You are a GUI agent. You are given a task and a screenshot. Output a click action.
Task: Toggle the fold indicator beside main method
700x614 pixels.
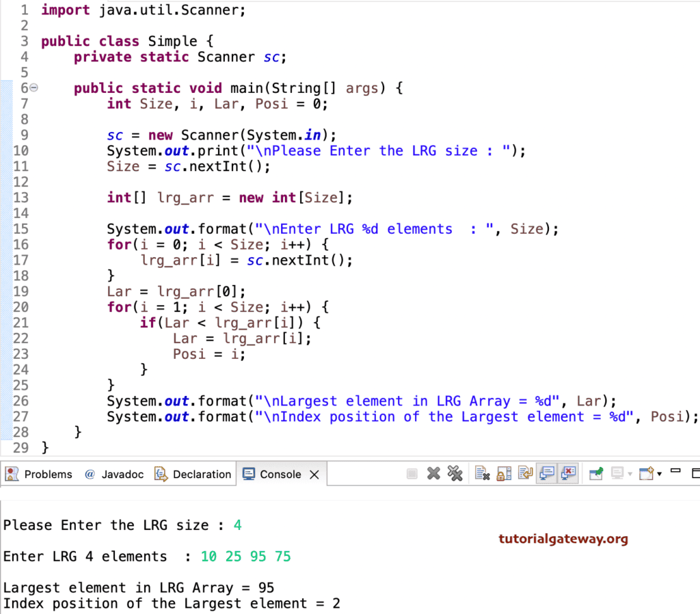[x=33, y=88]
